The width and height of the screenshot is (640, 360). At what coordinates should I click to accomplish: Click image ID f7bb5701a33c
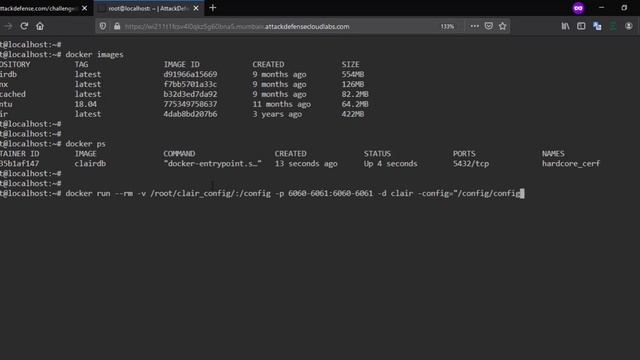[190, 84]
